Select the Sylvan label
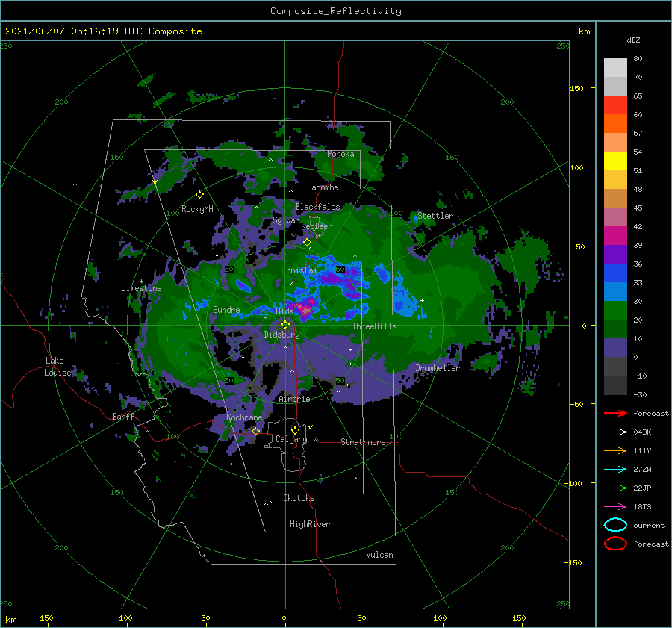The height and width of the screenshot is (628, 672). point(286,220)
